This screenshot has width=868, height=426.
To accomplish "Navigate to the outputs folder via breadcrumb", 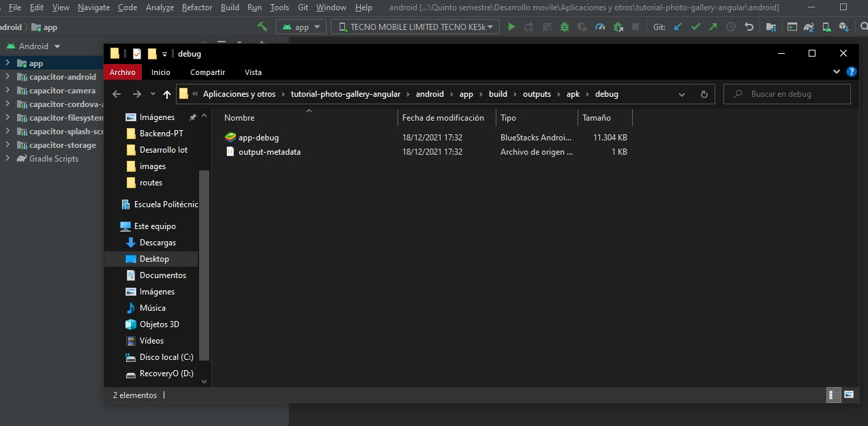I will pyautogui.click(x=538, y=94).
